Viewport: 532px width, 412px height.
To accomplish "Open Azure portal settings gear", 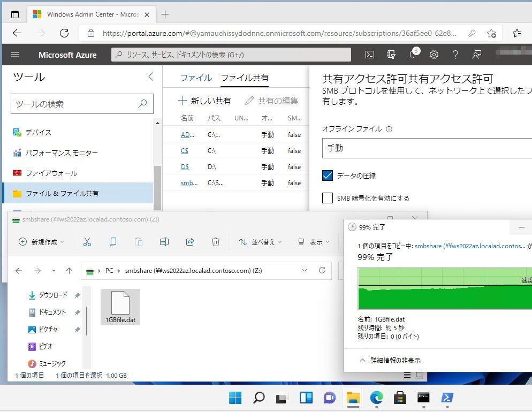I will [434, 55].
